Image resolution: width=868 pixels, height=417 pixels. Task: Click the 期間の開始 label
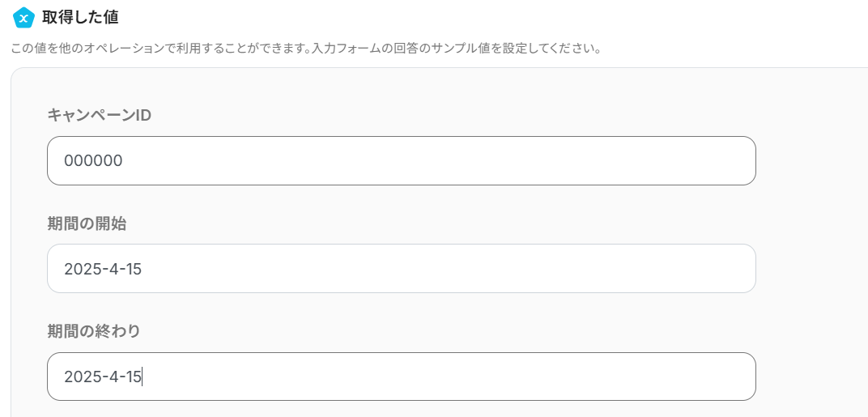(87, 223)
